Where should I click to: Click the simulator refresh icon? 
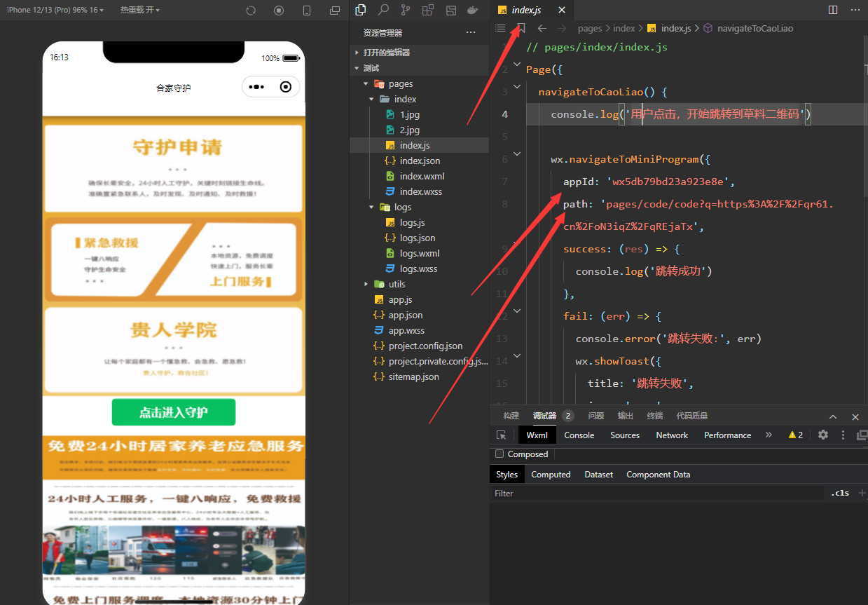coord(251,11)
